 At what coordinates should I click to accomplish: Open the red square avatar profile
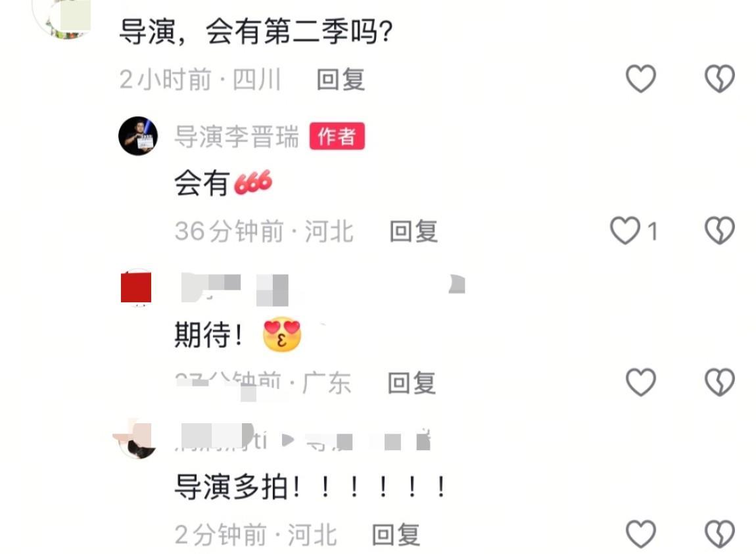coord(136,287)
